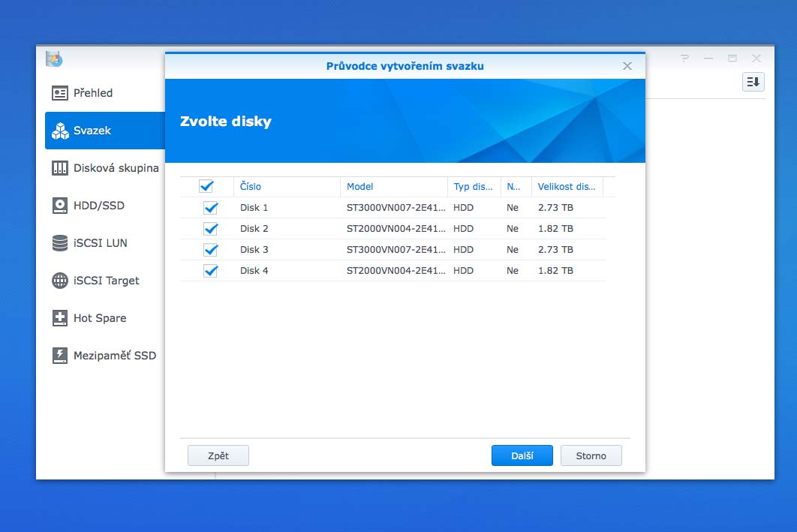This screenshot has width=797, height=532.
Task: Click the iSCSI Target globe icon
Action: [60, 281]
